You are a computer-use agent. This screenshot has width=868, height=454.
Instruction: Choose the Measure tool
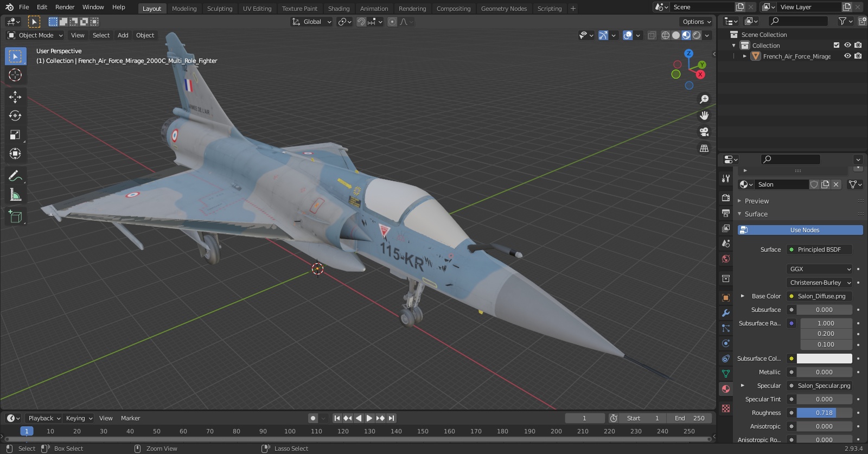coord(15,195)
